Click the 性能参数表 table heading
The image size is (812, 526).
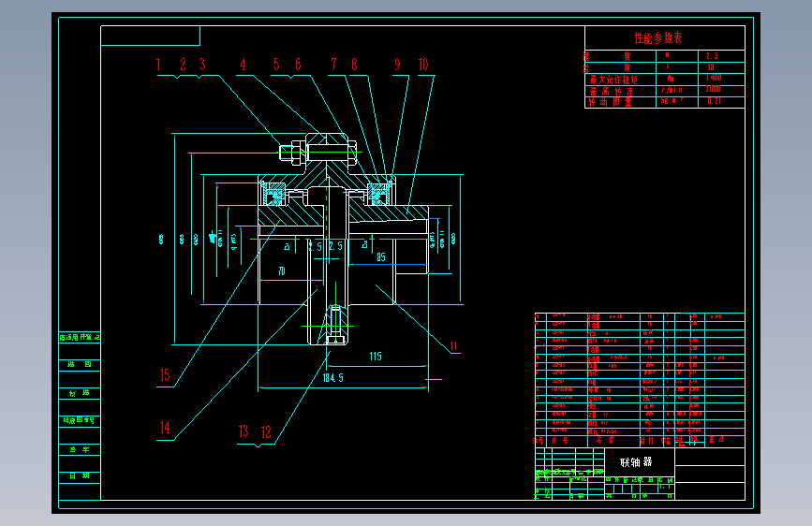point(658,37)
